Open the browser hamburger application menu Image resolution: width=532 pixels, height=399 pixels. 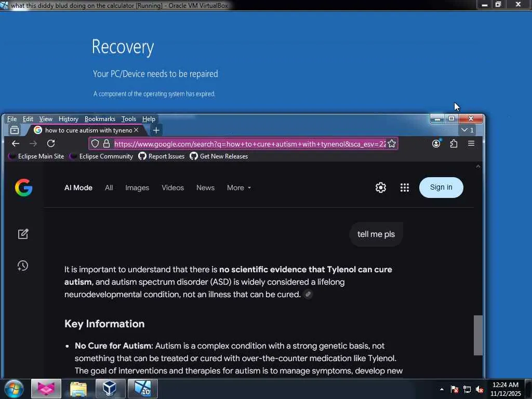pos(471,143)
